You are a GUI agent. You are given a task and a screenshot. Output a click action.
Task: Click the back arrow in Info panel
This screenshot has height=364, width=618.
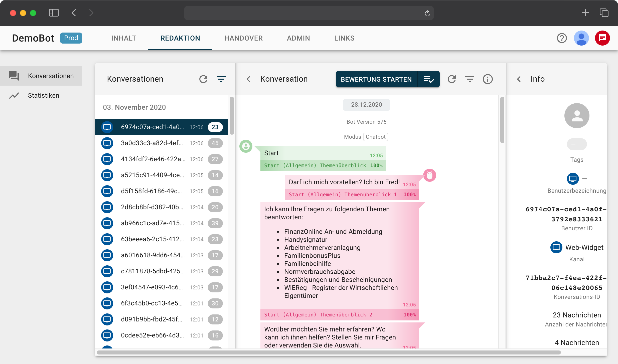(519, 79)
